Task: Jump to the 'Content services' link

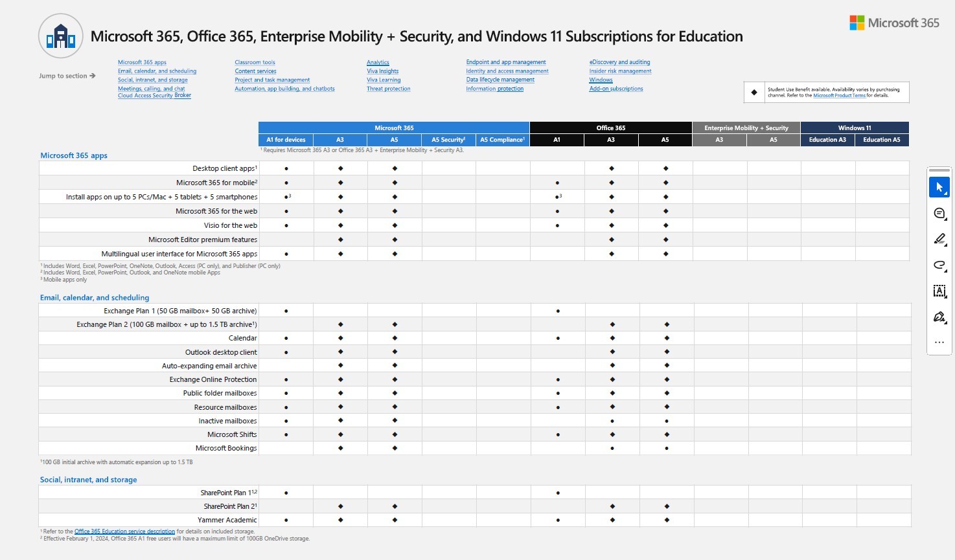Action: (x=255, y=71)
